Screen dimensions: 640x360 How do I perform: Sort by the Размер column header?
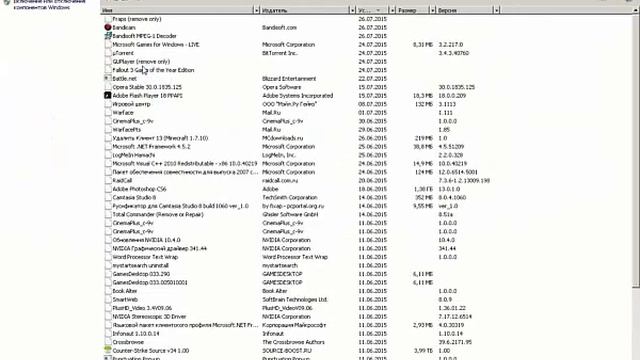click(413, 10)
